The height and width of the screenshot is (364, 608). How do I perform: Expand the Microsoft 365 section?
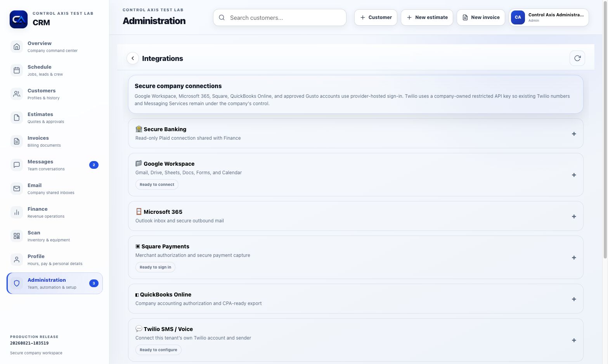pos(574,217)
